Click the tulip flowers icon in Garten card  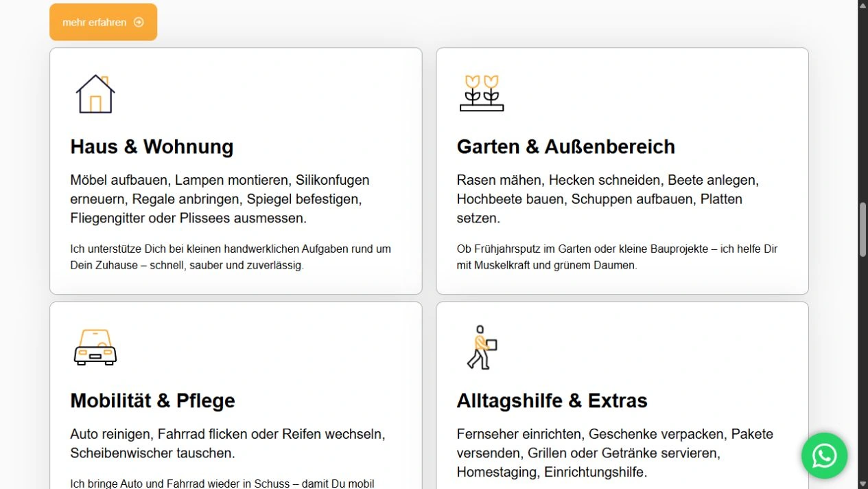tap(482, 93)
